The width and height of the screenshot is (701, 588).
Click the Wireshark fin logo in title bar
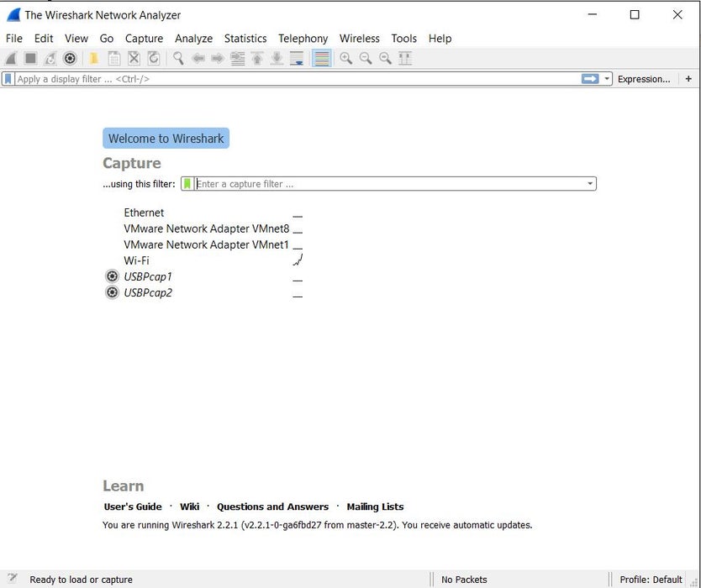click(13, 15)
